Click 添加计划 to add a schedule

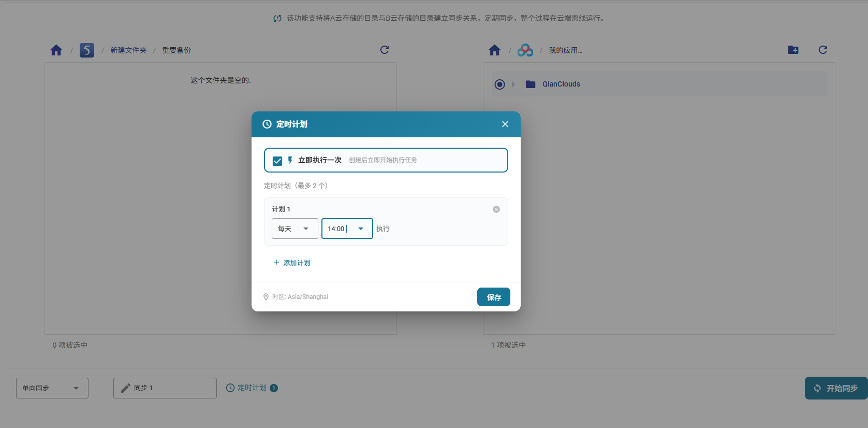pyautogui.click(x=292, y=263)
